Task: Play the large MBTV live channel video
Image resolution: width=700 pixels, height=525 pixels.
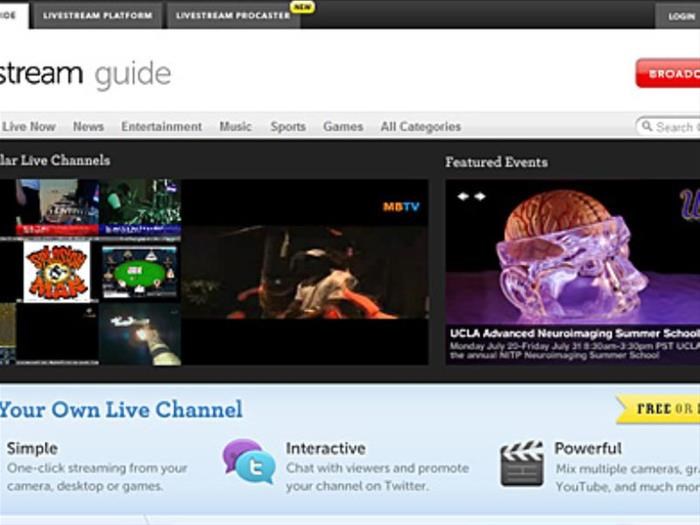Action: coord(305,272)
